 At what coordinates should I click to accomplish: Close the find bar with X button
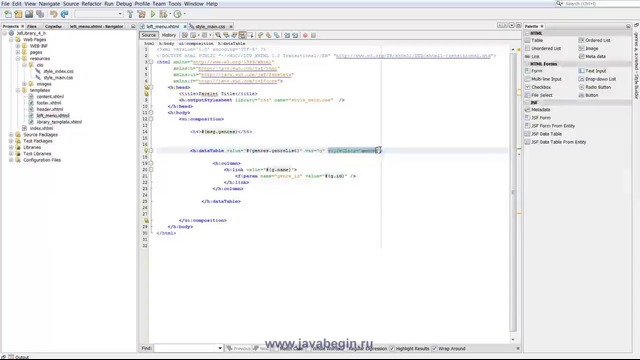(x=518, y=349)
